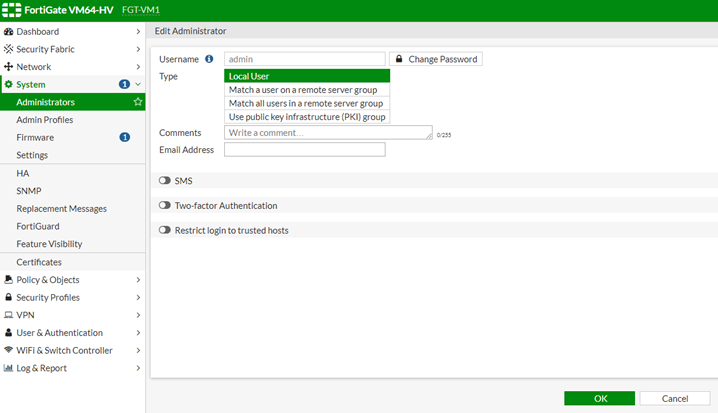Click the Log & Report chart icon
718x413 pixels.
(9, 368)
